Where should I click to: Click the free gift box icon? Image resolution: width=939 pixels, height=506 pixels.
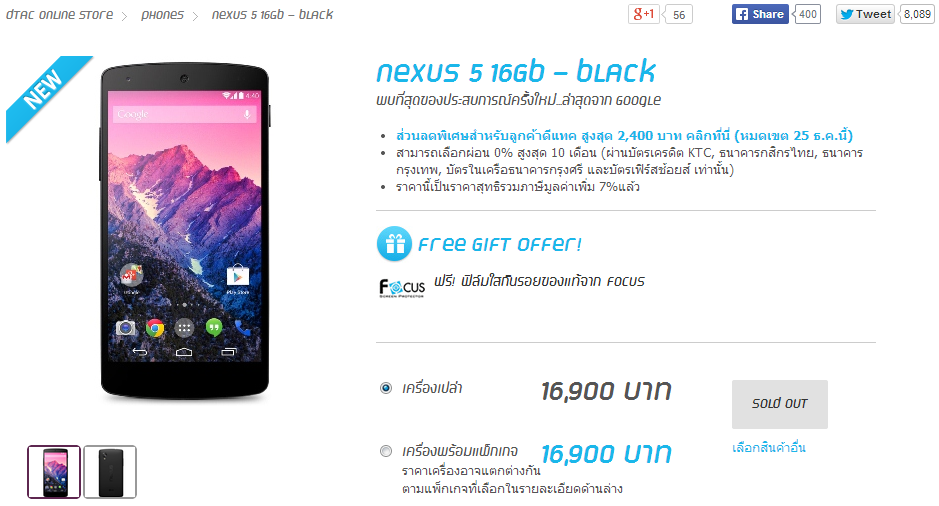[394, 244]
